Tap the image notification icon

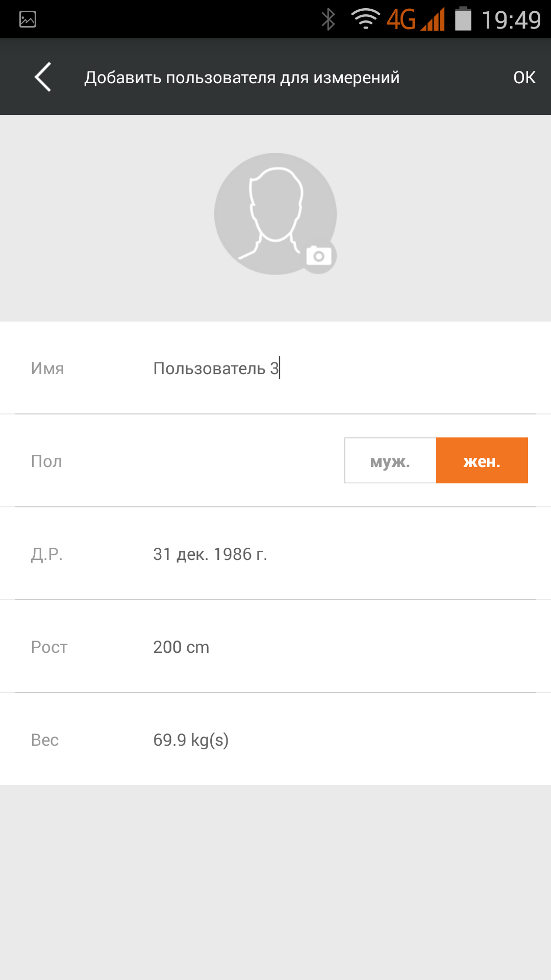(x=28, y=19)
